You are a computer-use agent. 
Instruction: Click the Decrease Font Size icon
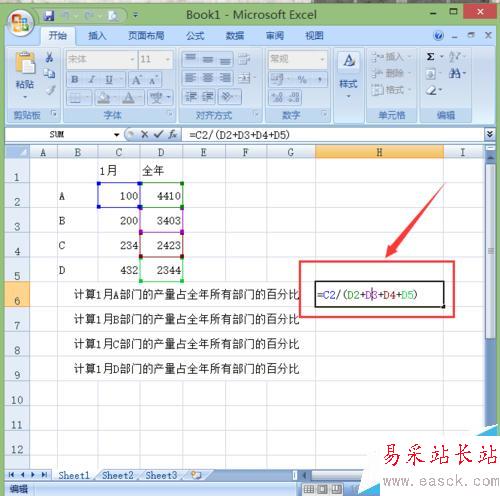click(x=153, y=80)
